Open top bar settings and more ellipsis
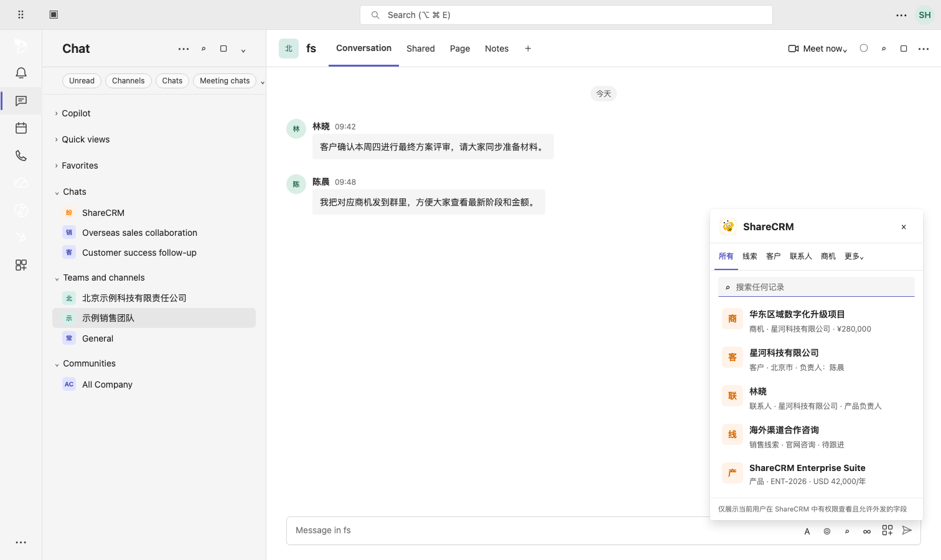The image size is (941, 560). 901,15
